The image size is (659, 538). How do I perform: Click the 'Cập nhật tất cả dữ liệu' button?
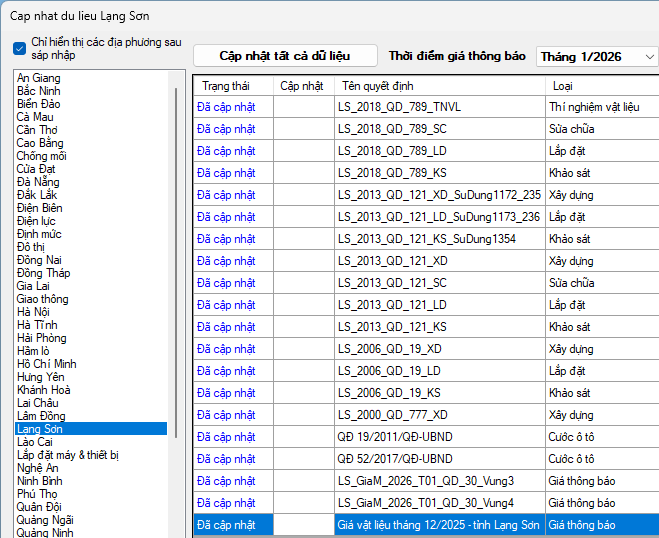tap(285, 56)
